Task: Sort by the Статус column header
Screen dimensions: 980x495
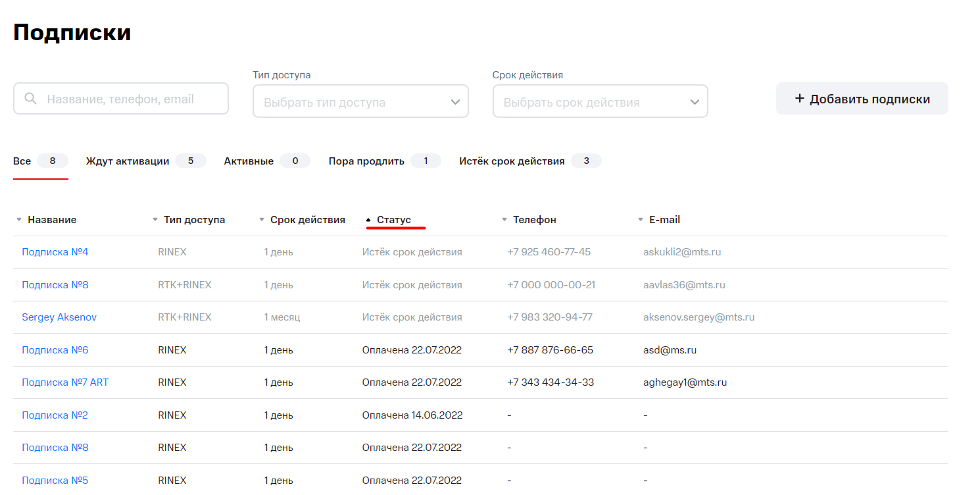Action: 394,220
